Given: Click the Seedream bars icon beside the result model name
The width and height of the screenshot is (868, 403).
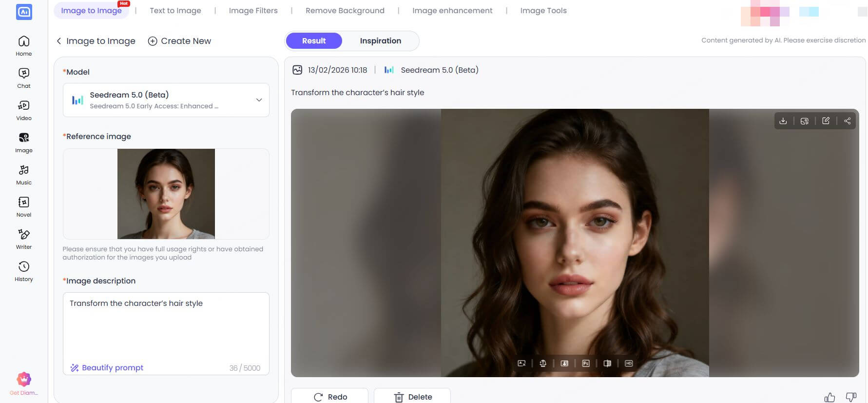Looking at the screenshot, I should coord(389,70).
